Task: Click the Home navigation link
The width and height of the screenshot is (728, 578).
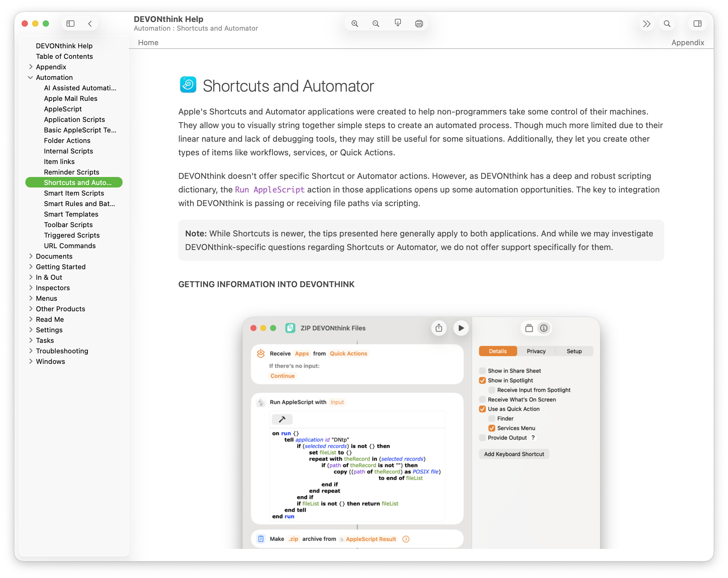Action: pyautogui.click(x=148, y=42)
